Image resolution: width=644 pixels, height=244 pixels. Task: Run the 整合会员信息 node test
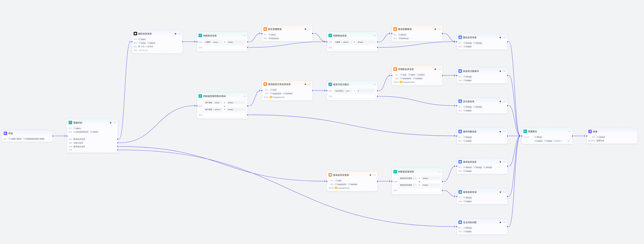point(500,37)
